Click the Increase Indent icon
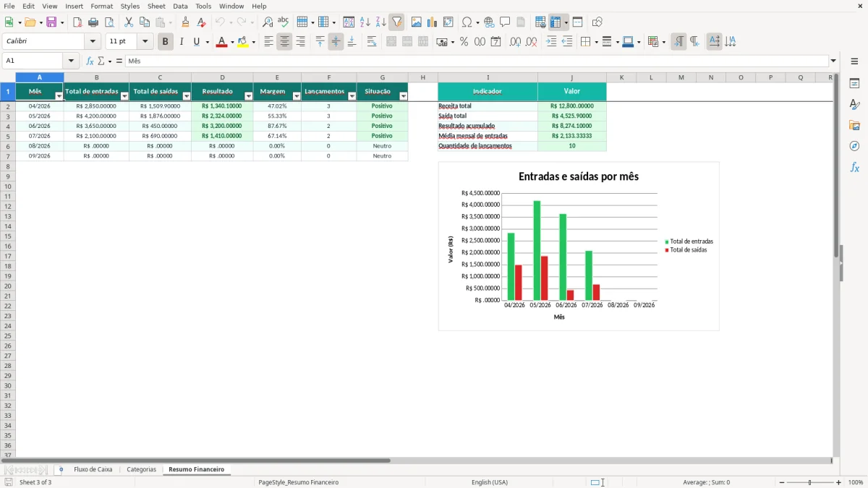Screen dimensions: 868x488 coord(551,42)
